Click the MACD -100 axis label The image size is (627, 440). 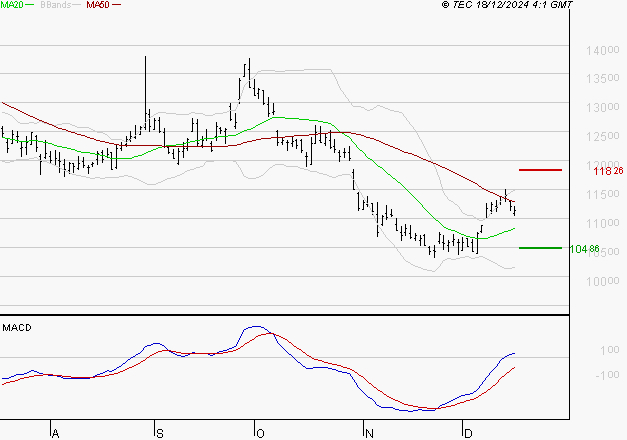(607, 375)
